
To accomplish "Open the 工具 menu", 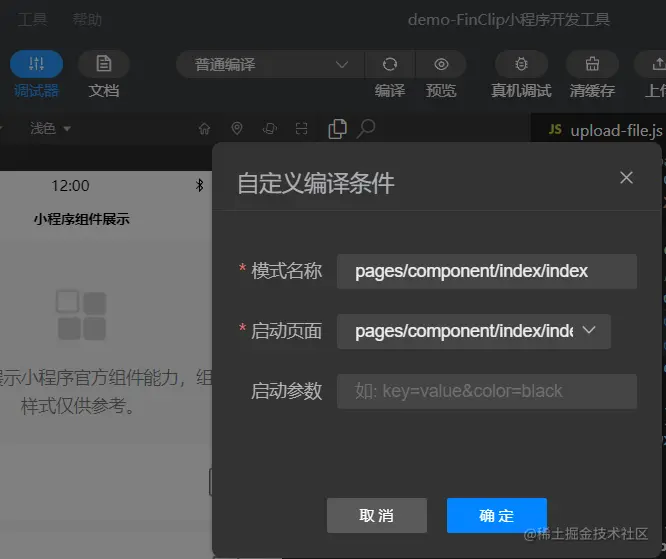I will (x=33, y=20).
